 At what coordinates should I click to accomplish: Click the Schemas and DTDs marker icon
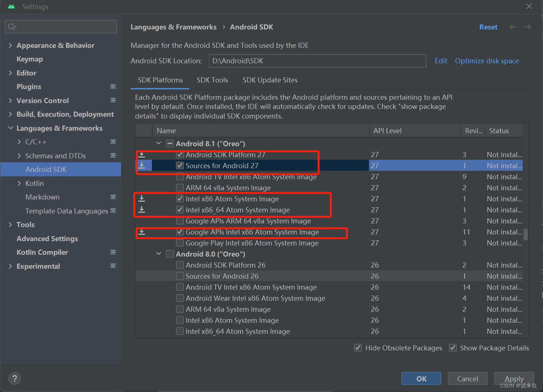click(113, 155)
